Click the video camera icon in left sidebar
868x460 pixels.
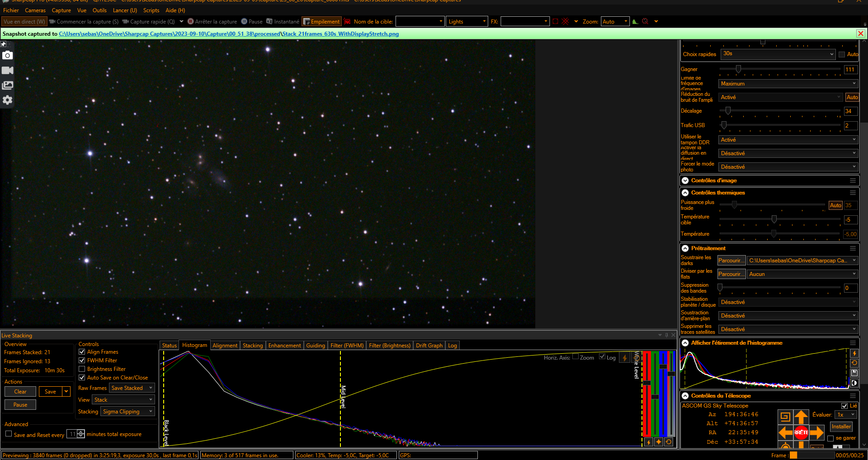click(x=7, y=70)
